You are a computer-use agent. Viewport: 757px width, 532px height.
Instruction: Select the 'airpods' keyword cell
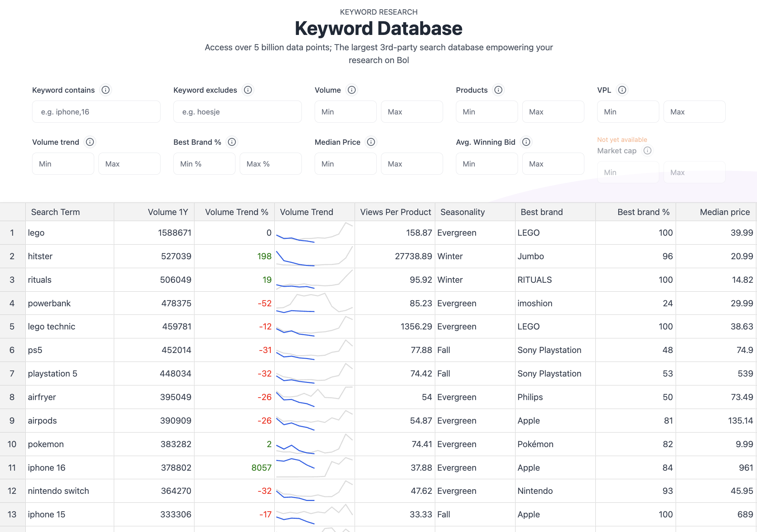coord(70,421)
